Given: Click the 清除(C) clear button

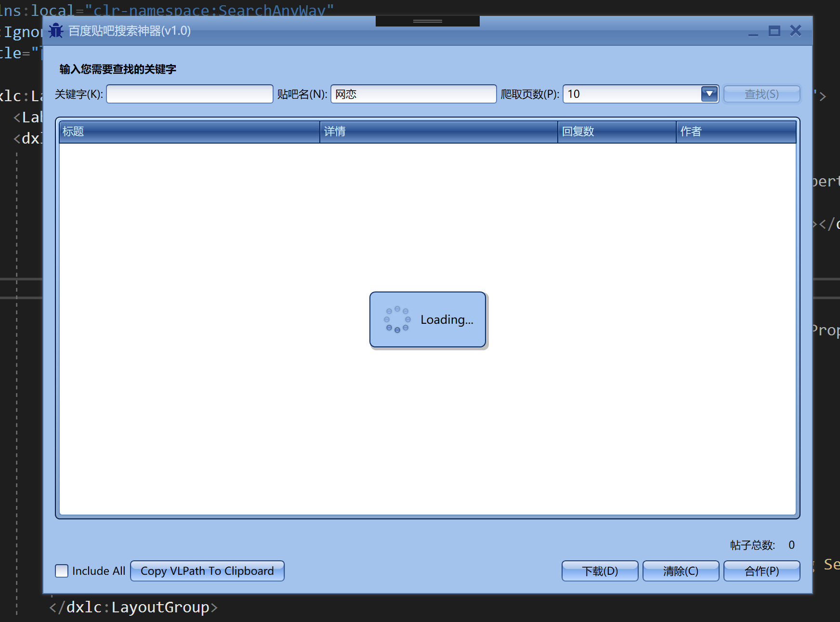Looking at the screenshot, I should click(x=681, y=571).
